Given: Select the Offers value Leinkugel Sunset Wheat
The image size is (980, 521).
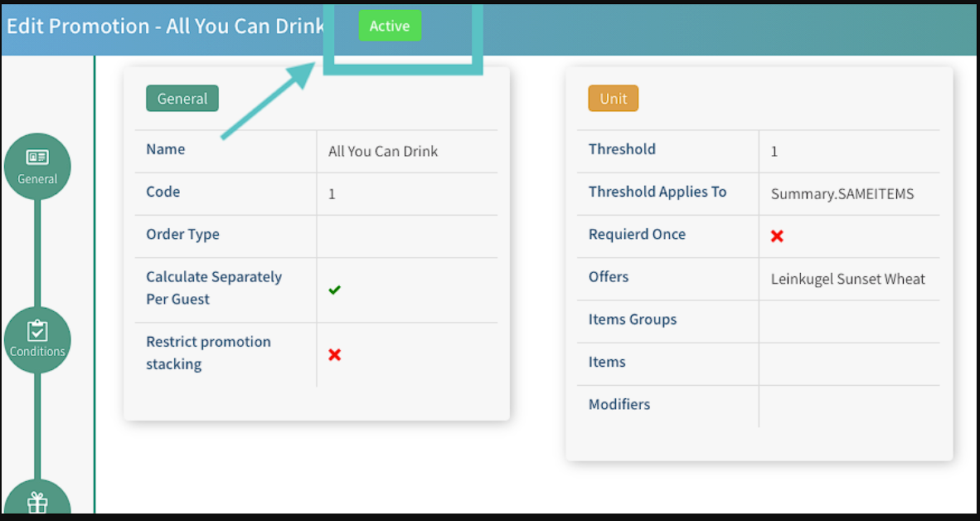Looking at the screenshot, I should 847,279.
